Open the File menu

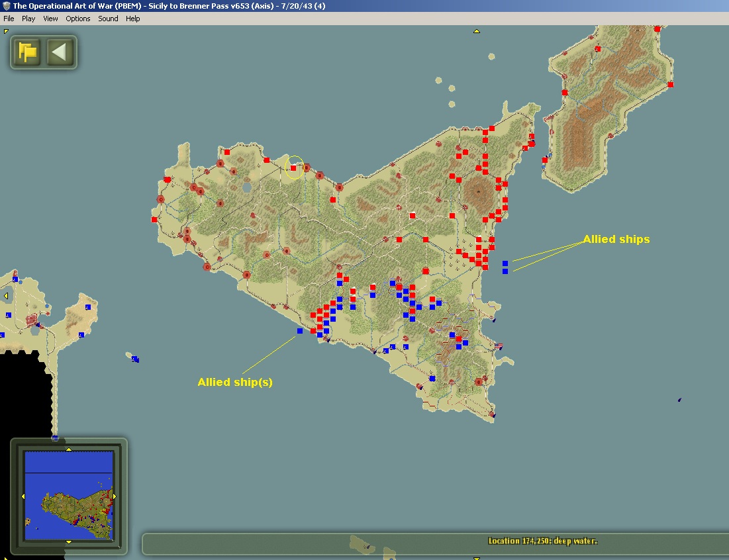[9, 19]
